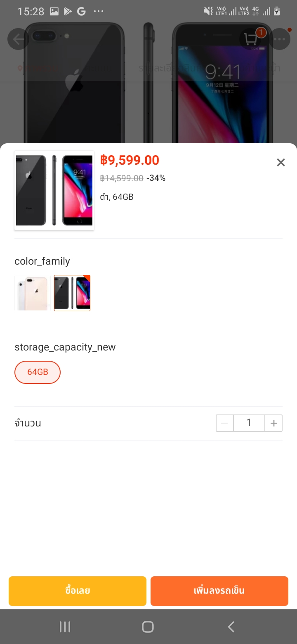Tap the orange เพิ่มลงรถเข็น add-to-cart button

point(219,591)
